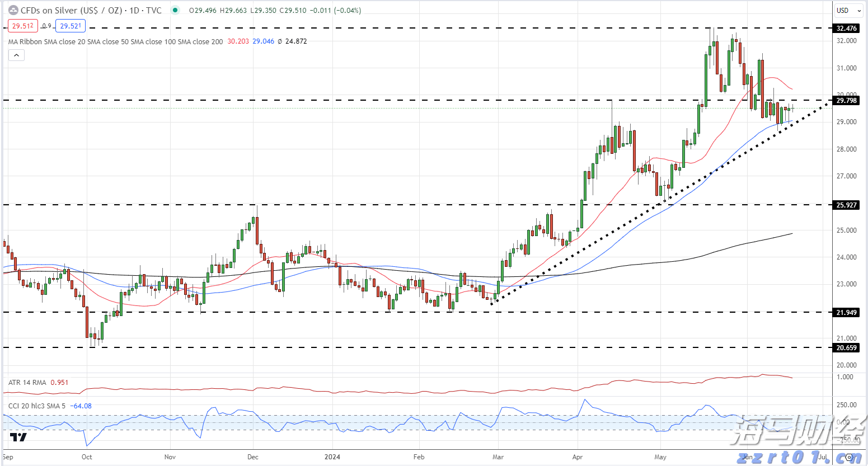This screenshot has height=466, width=868.
Task: Select the CCI 20 hlc3 SMA 5 label
Action: tap(37, 406)
